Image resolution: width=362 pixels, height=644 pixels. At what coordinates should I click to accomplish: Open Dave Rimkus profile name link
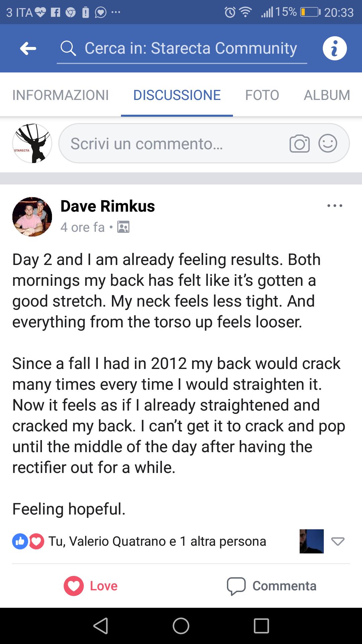tap(108, 206)
